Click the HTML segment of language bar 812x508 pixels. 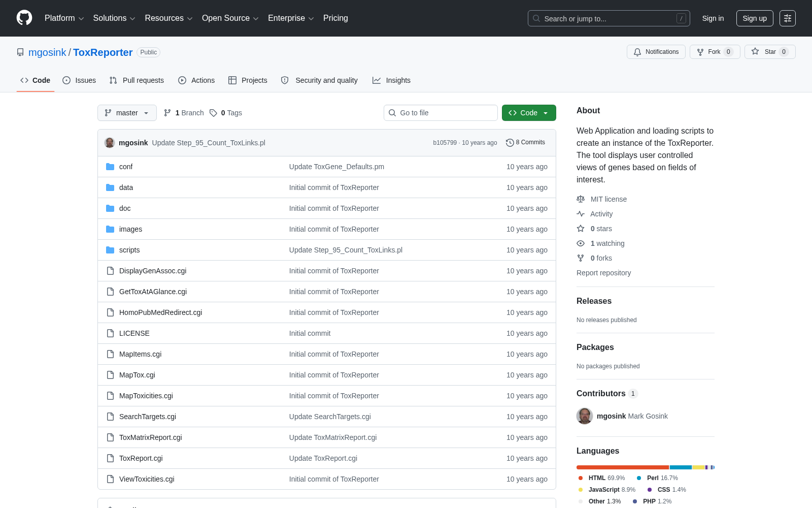pyautogui.click(x=623, y=467)
